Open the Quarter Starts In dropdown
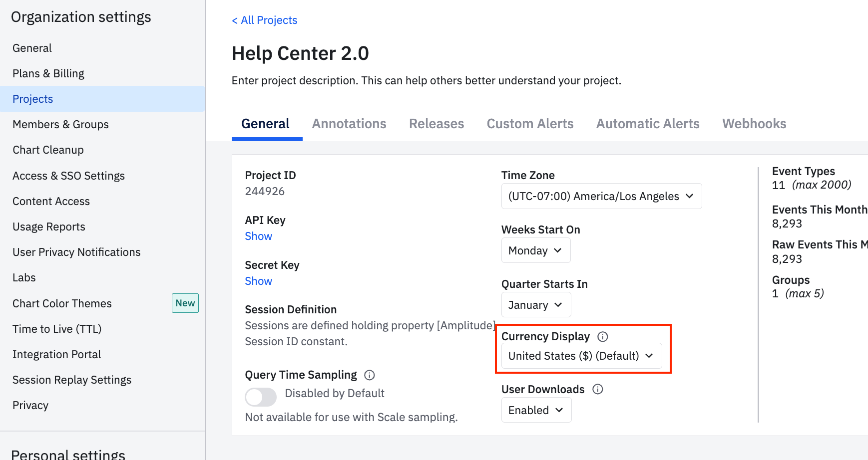This screenshot has height=460, width=868. click(535, 305)
